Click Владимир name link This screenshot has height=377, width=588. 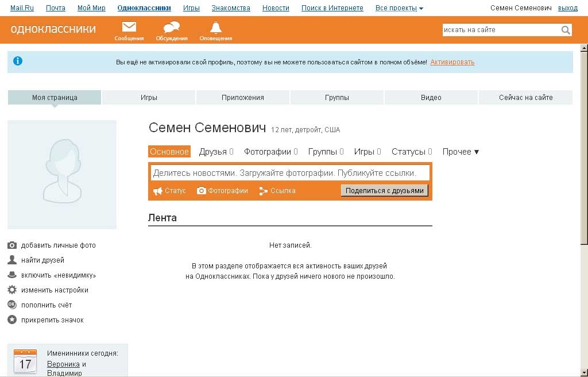click(64, 373)
